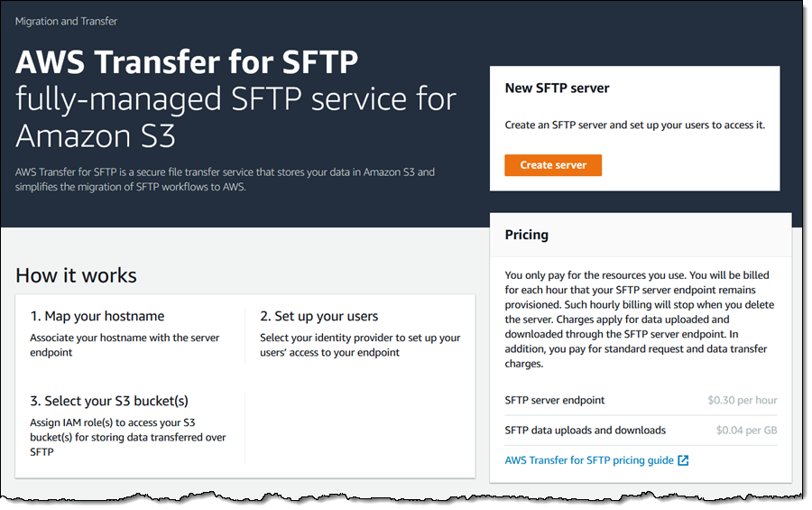The width and height of the screenshot is (812, 510).
Task: Select the New SFTP server heading
Action: [557, 88]
